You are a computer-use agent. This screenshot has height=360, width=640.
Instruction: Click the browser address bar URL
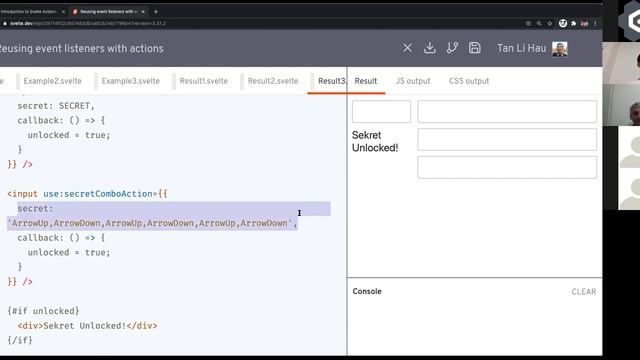click(x=88, y=24)
